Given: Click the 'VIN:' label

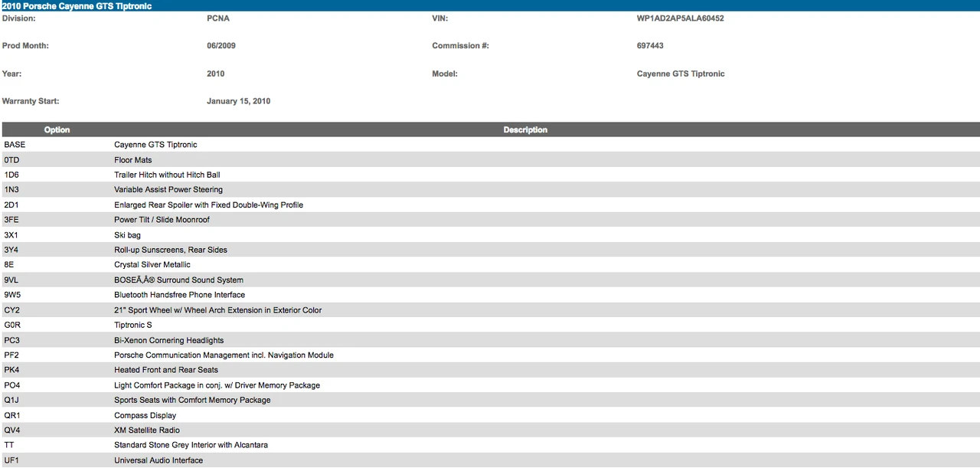Looking at the screenshot, I should 440,18.
